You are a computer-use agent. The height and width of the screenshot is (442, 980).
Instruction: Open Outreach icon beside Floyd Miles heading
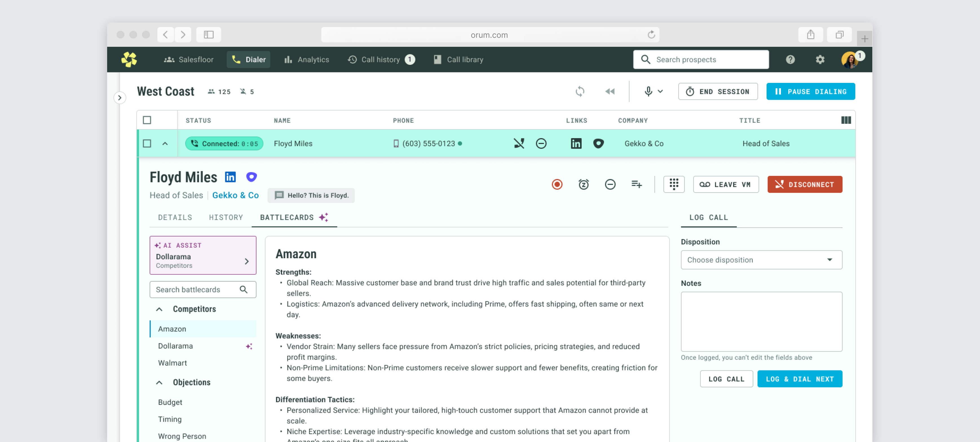[x=251, y=177]
